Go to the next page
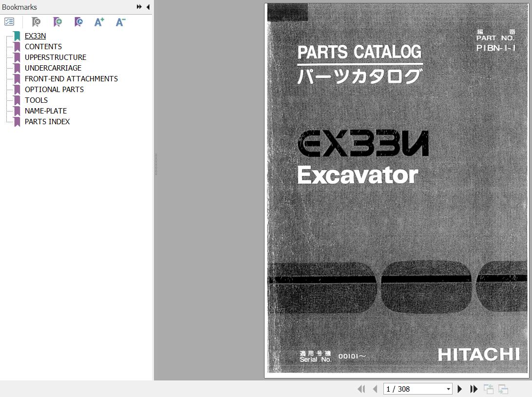This screenshot has height=397, width=532. (460, 389)
